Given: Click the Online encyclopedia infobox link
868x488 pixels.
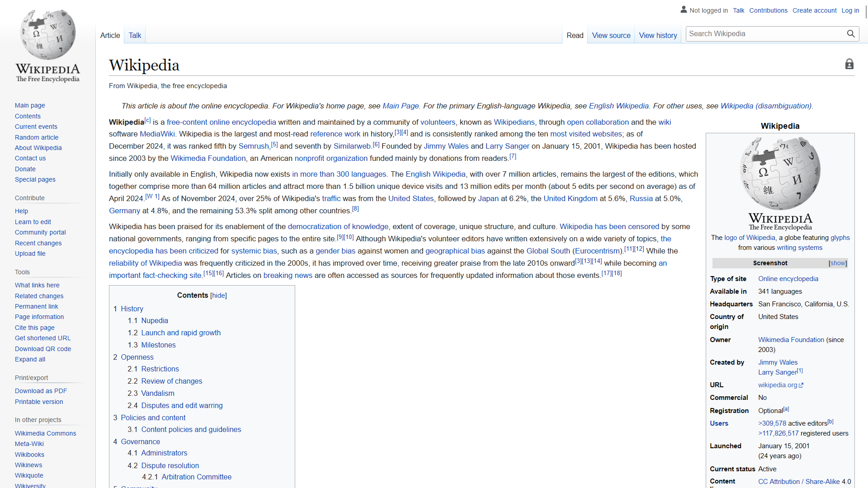Looking at the screenshot, I should (788, 279).
